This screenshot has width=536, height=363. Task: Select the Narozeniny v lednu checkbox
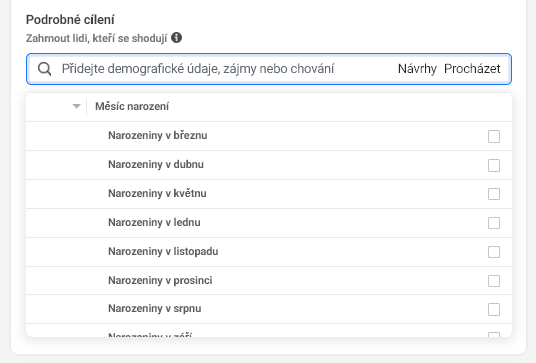pos(494,223)
